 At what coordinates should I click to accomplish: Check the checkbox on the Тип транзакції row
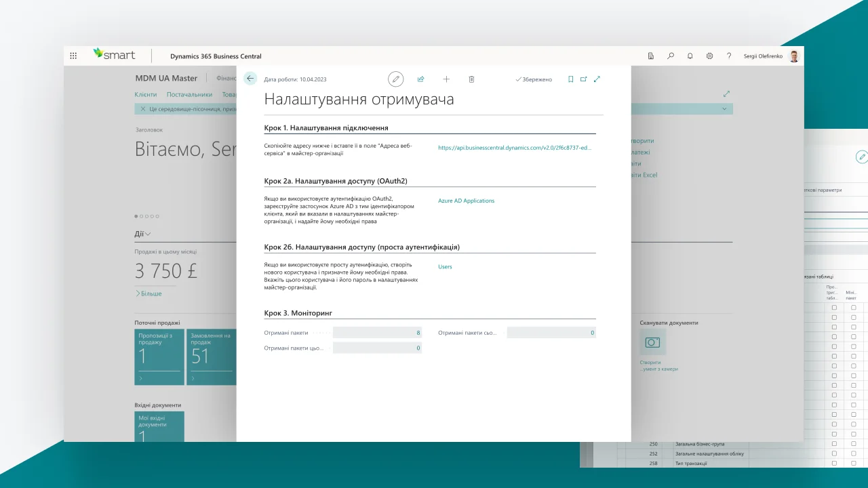pos(833,463)
